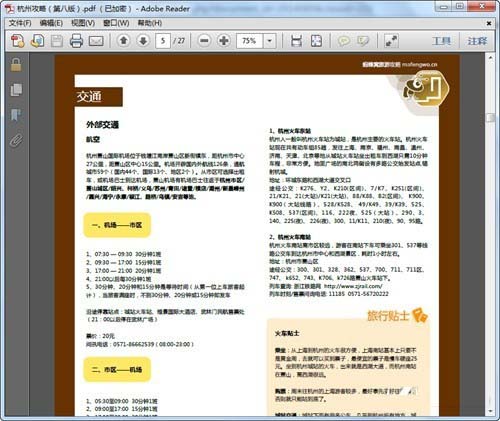Click the convert file toolbar icon
500x421 pixels.
[37, 41]
